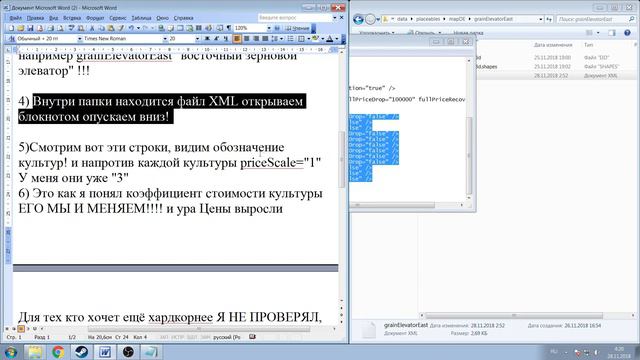The height and width of the screenshot is (360, 640).
Task: Open Steam from the taskbar
Action: pos(81,352)
